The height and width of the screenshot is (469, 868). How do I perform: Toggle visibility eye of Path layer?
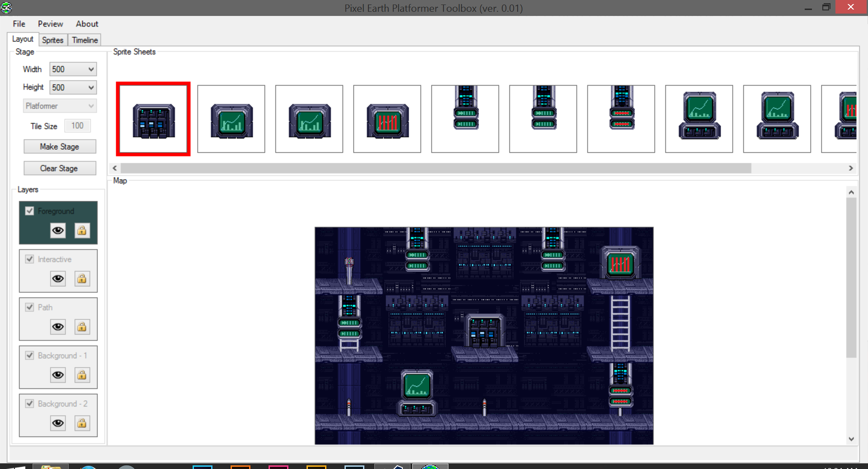(58, 327)
